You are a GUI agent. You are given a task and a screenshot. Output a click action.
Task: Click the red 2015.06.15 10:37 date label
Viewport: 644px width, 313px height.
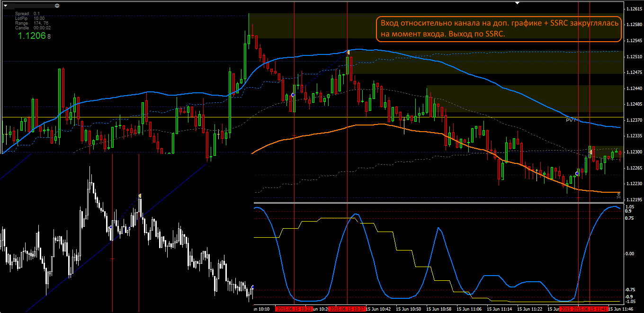click(347, 309)
